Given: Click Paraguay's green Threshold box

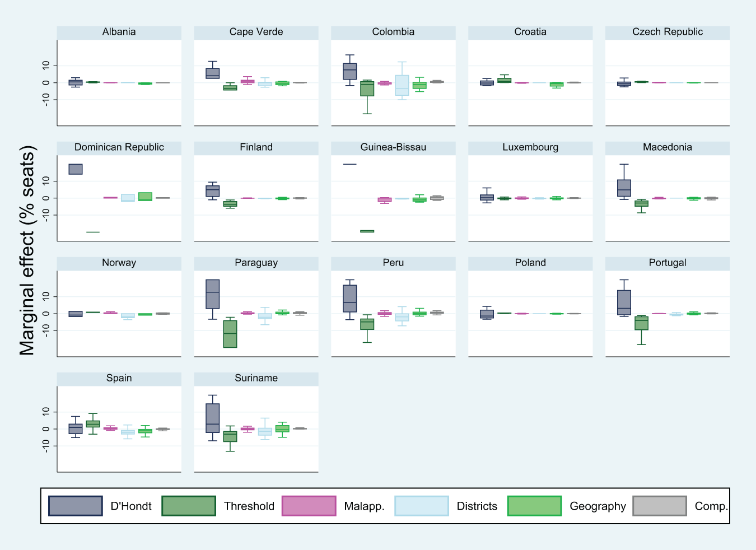Looking at the screenshot, I should pos(230,334).
